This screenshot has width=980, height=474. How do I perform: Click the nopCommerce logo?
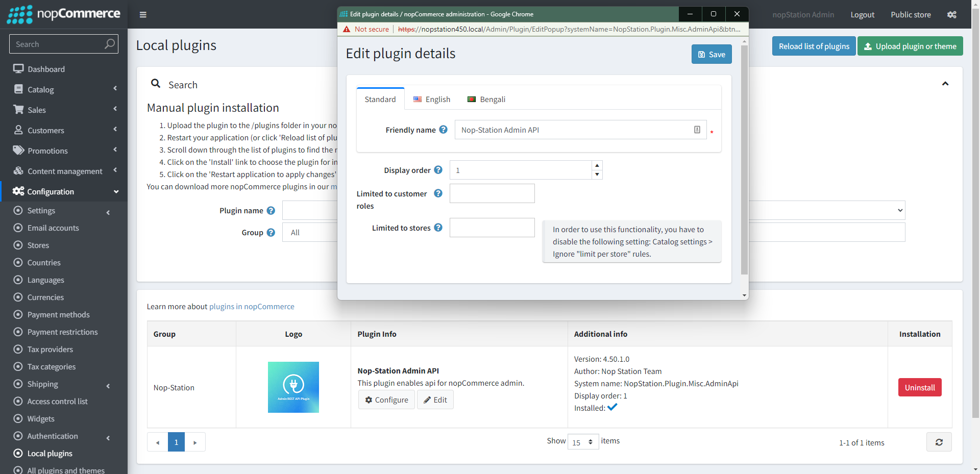click(64, 14)
